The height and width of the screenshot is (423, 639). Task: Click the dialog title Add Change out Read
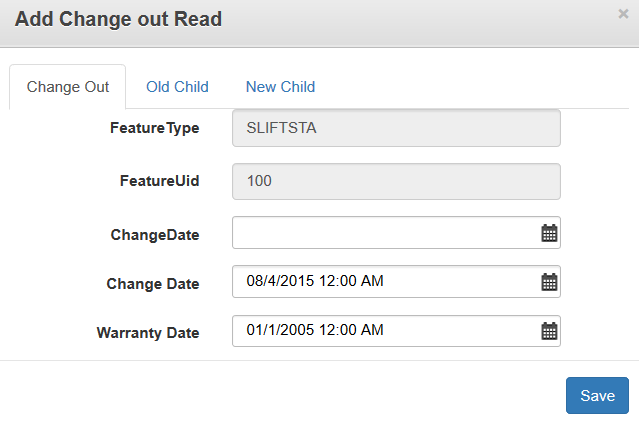click(118, 19)
